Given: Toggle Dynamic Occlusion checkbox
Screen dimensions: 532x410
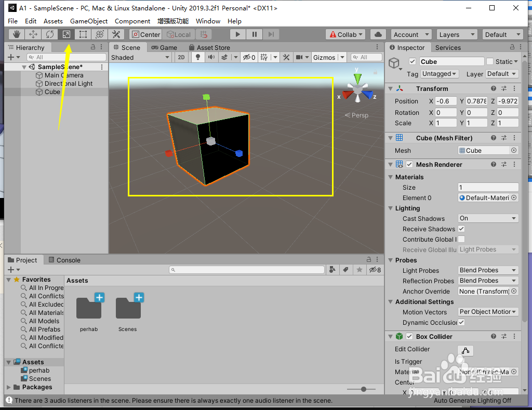Looking at the screenshot, I should click(461, 322).
